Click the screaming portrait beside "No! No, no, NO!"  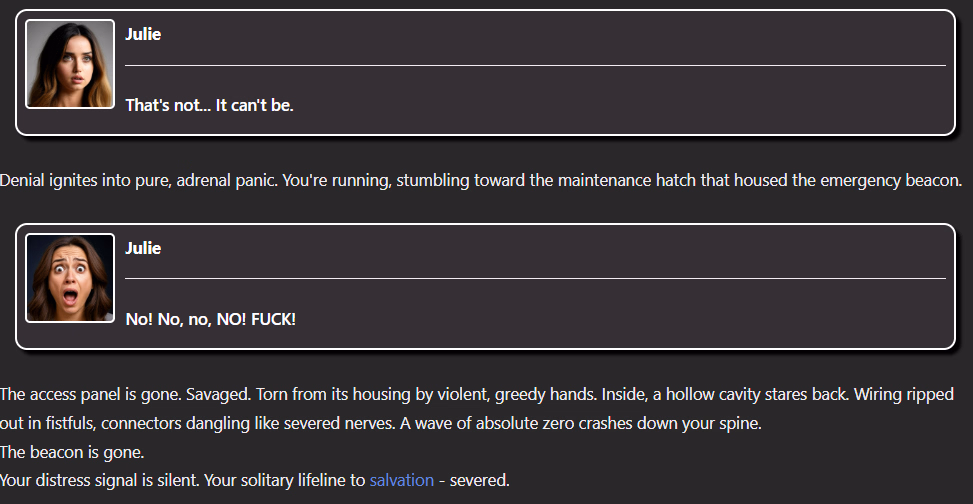click(x=70, y=278)
